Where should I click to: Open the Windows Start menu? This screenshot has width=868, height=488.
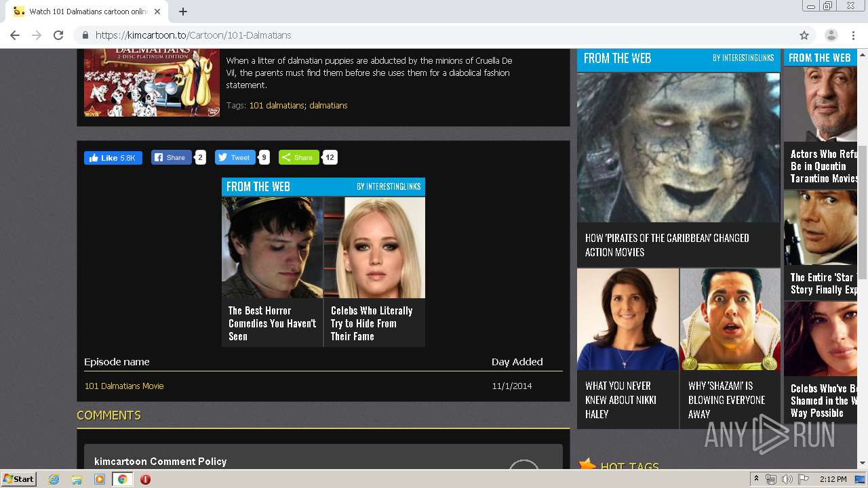point(19,479)
